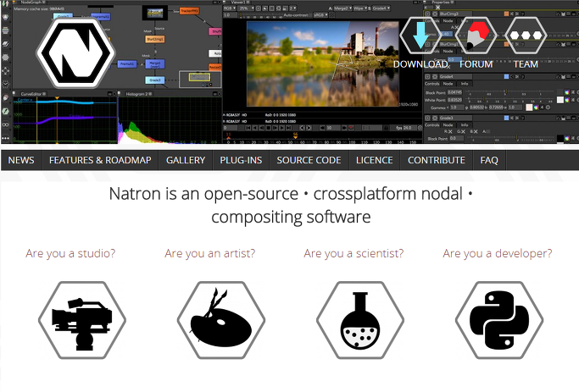
Task: View the Licence page
Action: point(375,160)
